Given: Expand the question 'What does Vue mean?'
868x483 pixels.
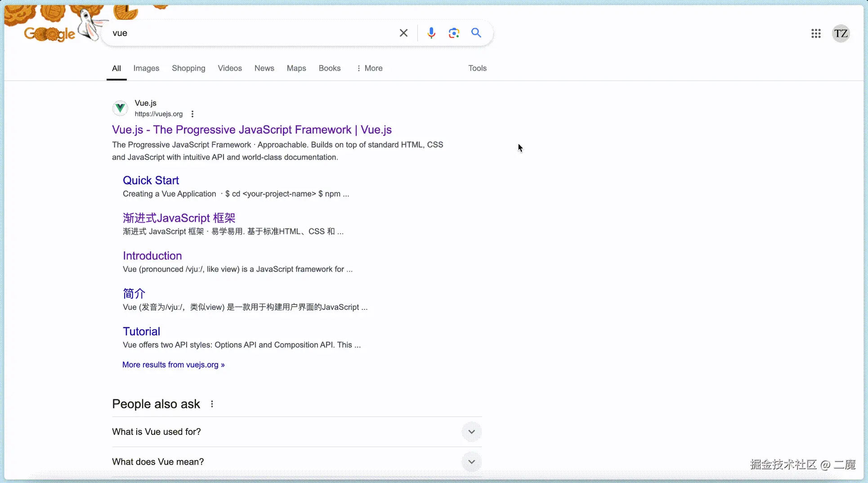Looking at the screenshot, I should click(471, 461).
